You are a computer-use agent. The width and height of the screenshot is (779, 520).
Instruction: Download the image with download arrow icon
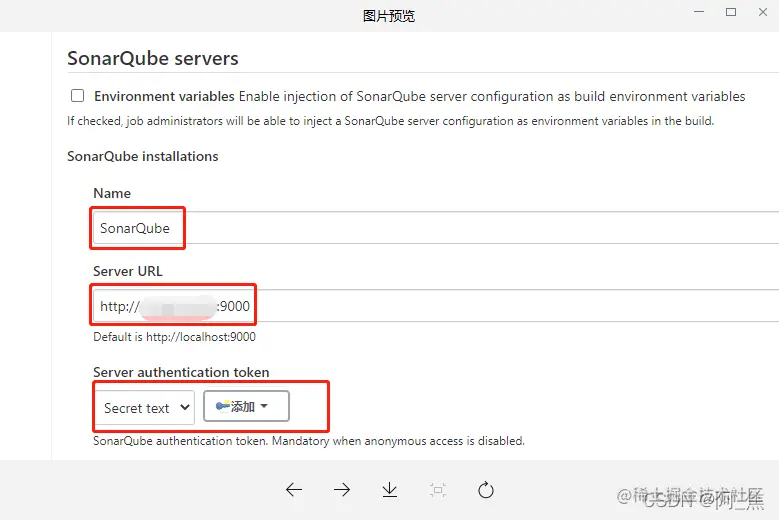tap(390, 490)
